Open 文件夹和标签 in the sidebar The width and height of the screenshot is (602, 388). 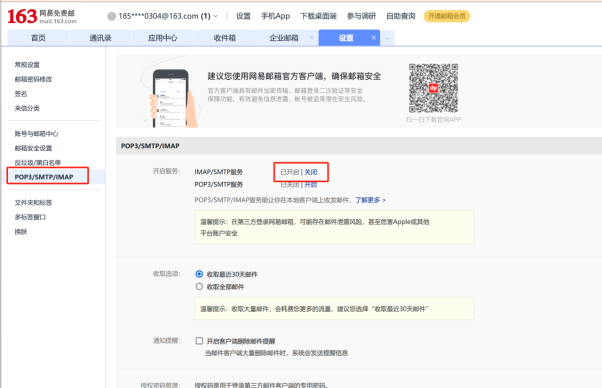click(x=33, y=203)
